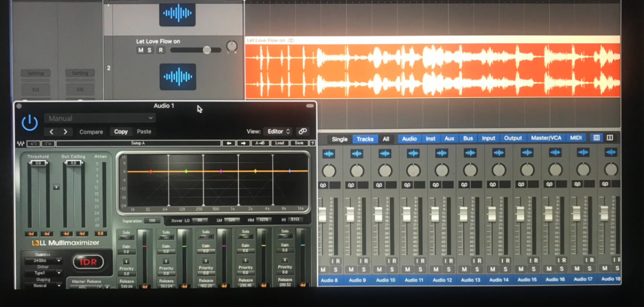Click the Waves previous preset left arrow

pos(229,143)
